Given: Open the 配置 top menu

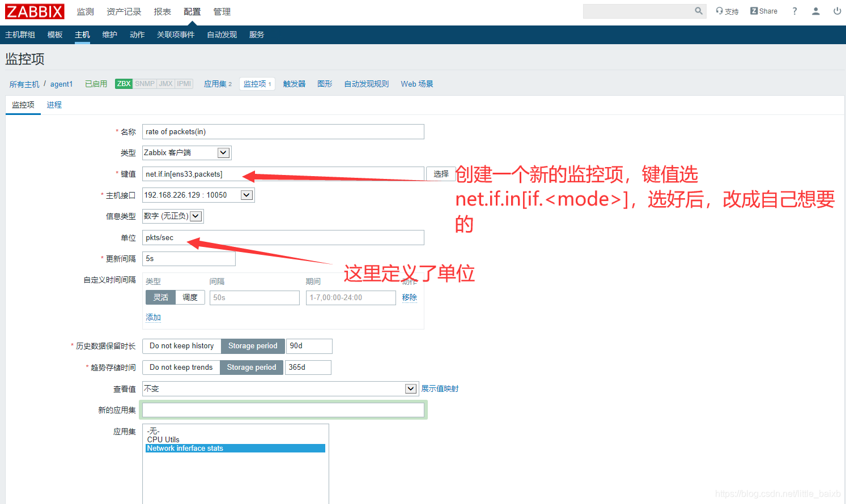Looking at the screenshot, I should (x=192, y=12).
